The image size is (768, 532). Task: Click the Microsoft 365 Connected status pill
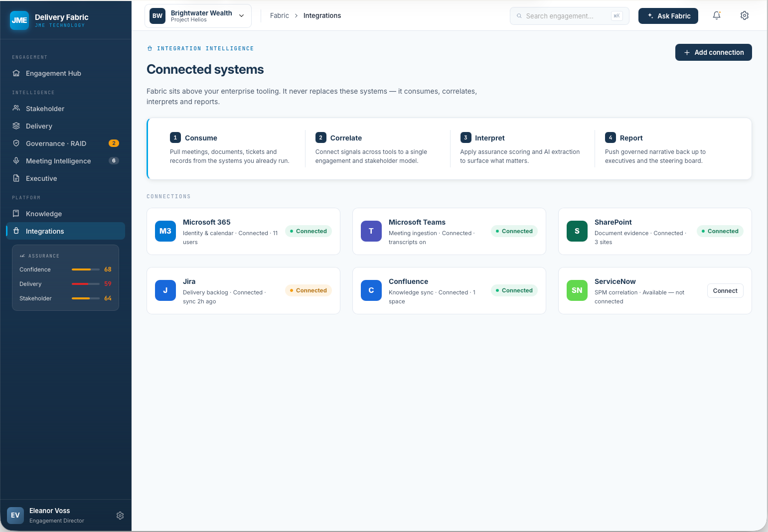click(308, 231)
